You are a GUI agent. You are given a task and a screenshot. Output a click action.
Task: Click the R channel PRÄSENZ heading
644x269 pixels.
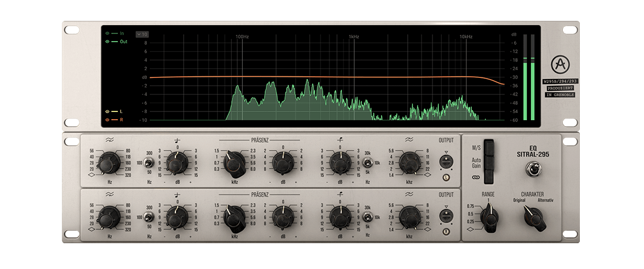[260, 194]
